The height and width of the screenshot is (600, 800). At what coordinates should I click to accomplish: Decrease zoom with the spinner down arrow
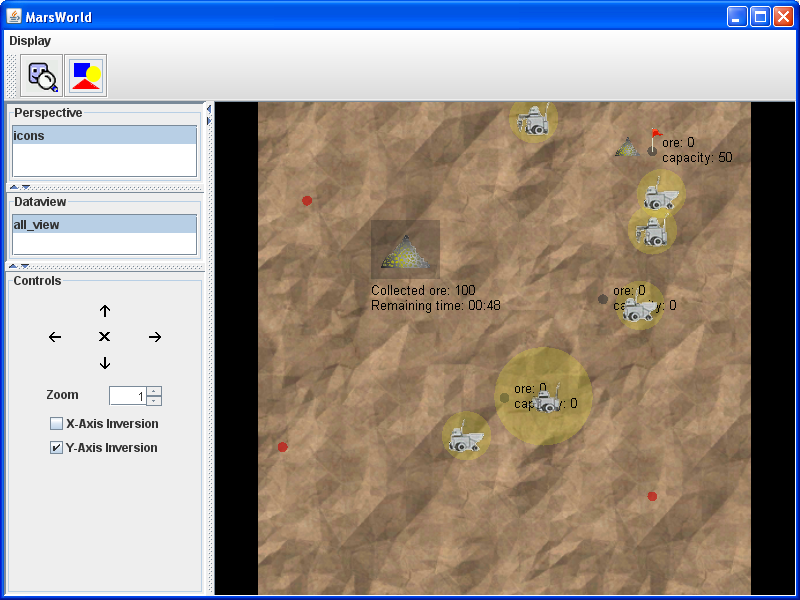(x=154, y=400)
